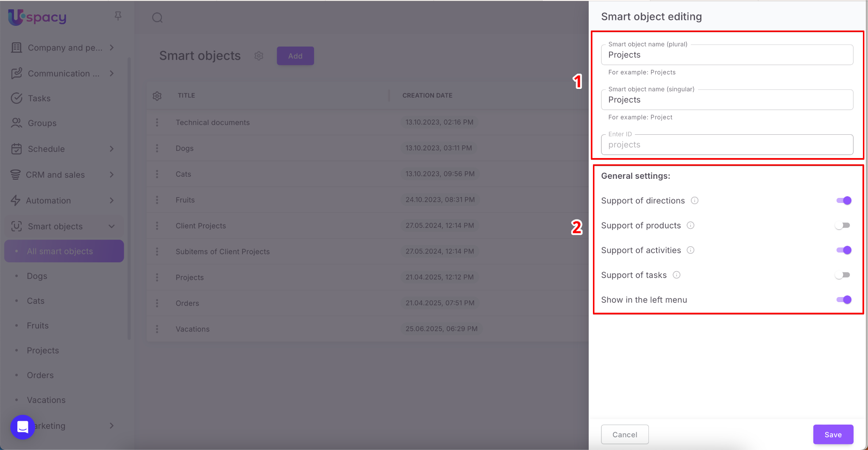Open table column settings gear icon

pyautogui.click(x=157, y=96)
